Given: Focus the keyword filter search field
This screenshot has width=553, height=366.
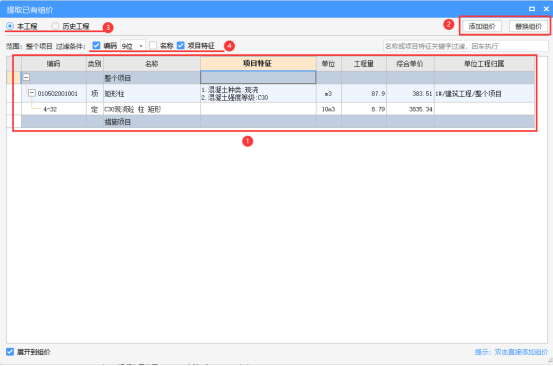Looking at the screenshot, I should click(466, 46).
